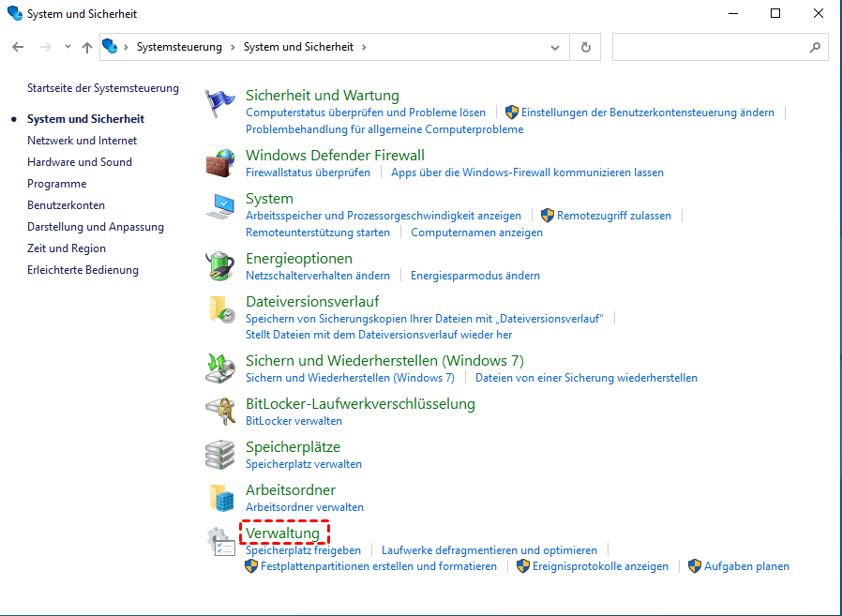Image resolution: width=842 pixels, height=616 pixels.
Task: Click BitLocker verwalten
Action: (293, 421)
